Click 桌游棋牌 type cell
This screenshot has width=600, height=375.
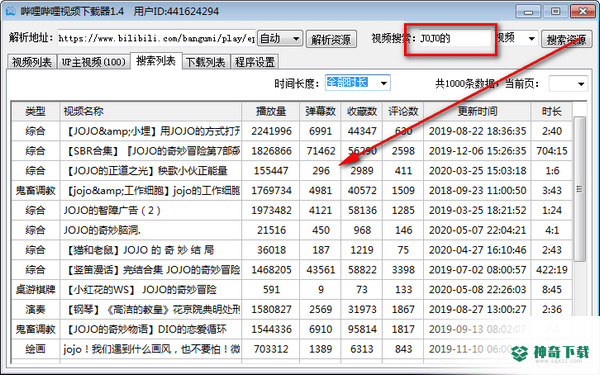(x=36, y=290)
